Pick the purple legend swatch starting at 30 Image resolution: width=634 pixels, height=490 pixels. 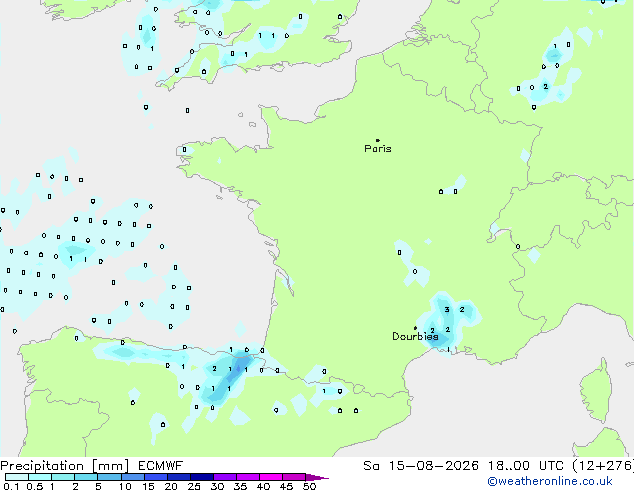tap(224, 477)
